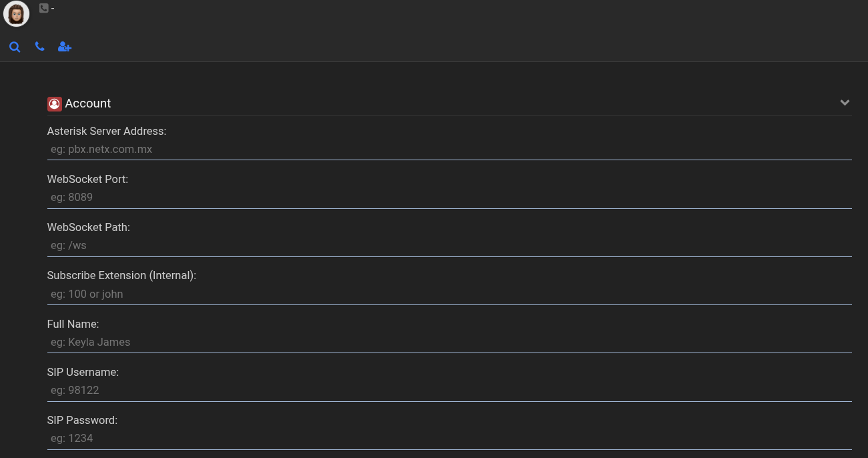Focus the Asterisk Server Address field
Screen dimensions: 868x458
point(450,150)
